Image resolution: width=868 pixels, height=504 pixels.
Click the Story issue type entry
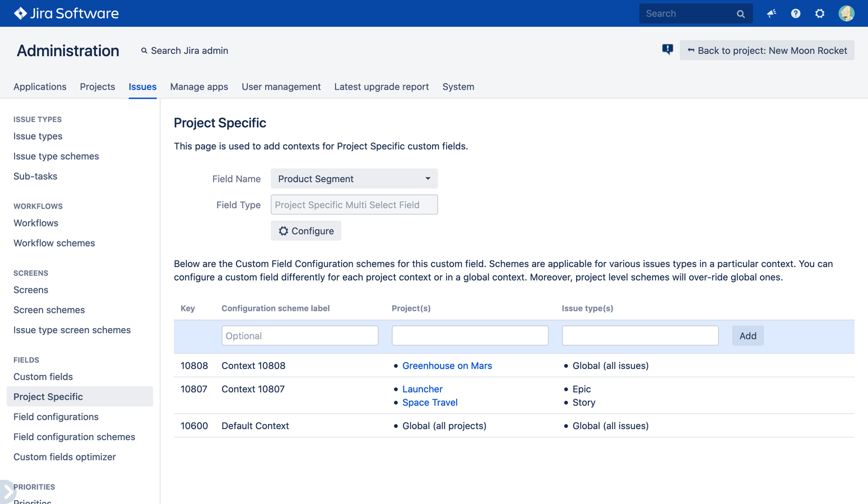(x=584, y=403)
